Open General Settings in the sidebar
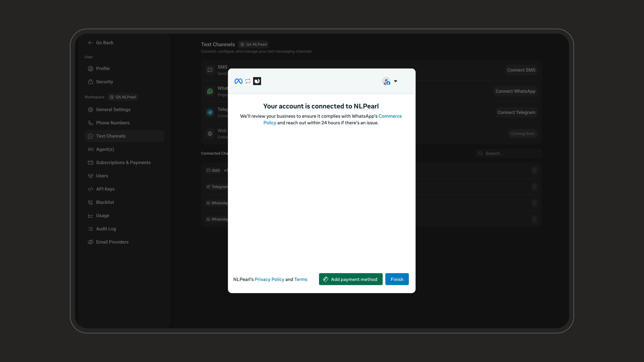This screenshot has width=644, height=362. click(124, 109)
